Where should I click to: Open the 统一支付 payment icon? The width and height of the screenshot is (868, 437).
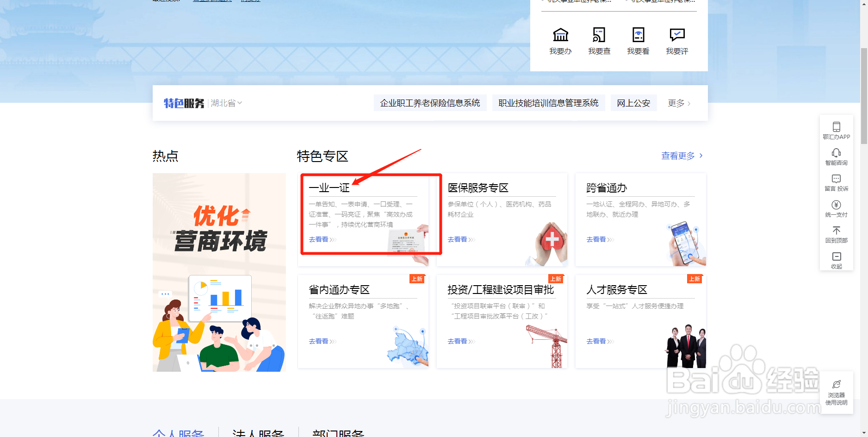point(836,208)
